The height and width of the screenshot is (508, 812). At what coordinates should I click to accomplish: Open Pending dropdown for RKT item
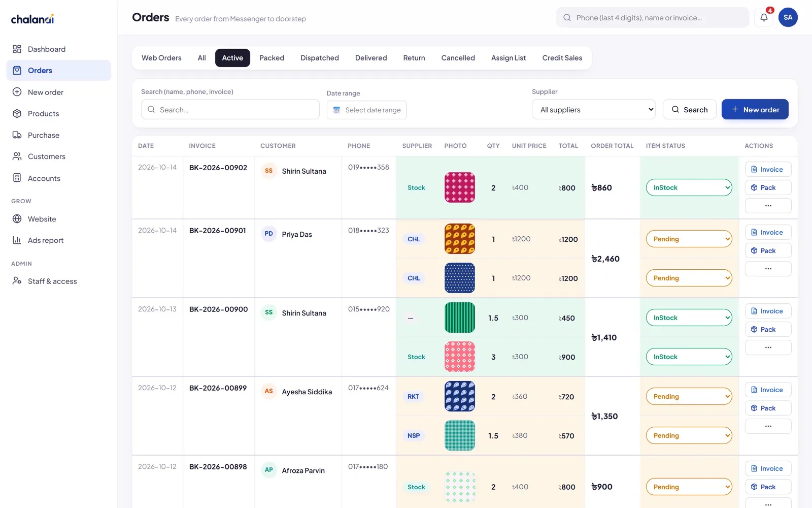click(689, 396)
